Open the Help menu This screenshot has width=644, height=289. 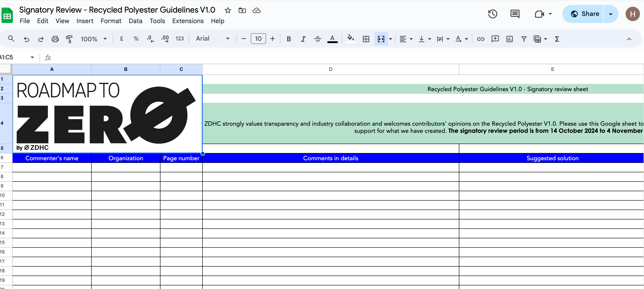(x=218, y=21)
